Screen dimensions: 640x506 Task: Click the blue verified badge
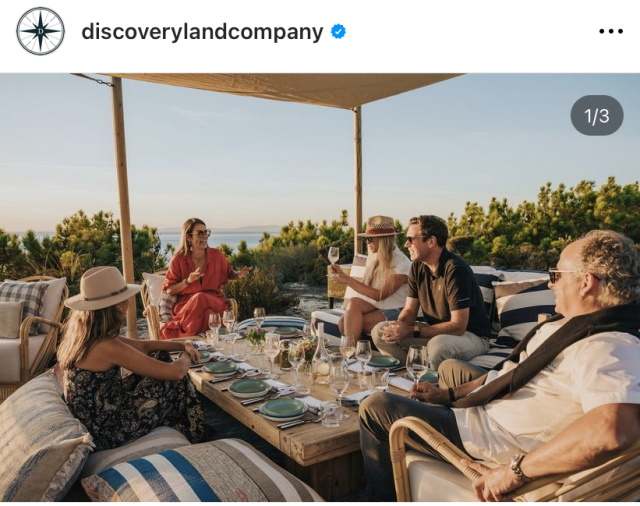tap(338, 31)
